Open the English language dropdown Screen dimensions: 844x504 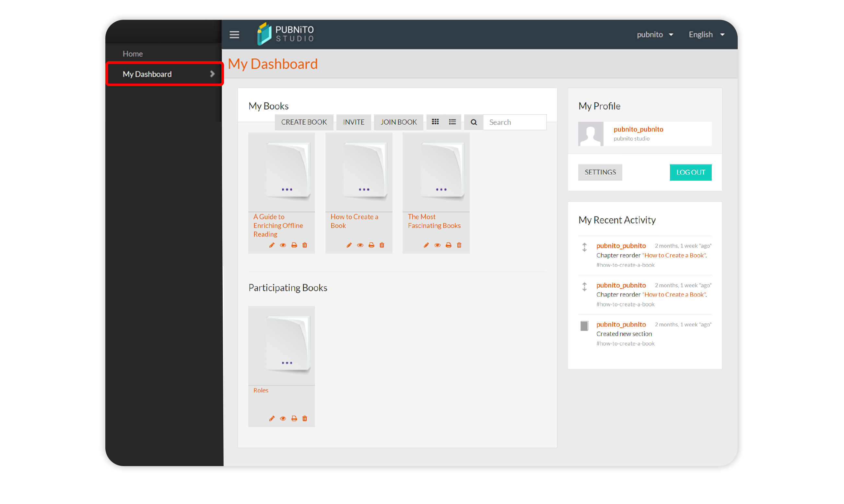point(706,34)
